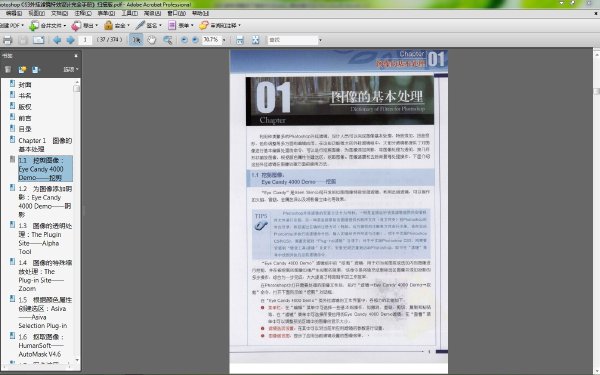The width and height of the screenshot is (600, 375).
Task: Open the Forms (表单) dropdown arrow
Action: click(192, 26)
